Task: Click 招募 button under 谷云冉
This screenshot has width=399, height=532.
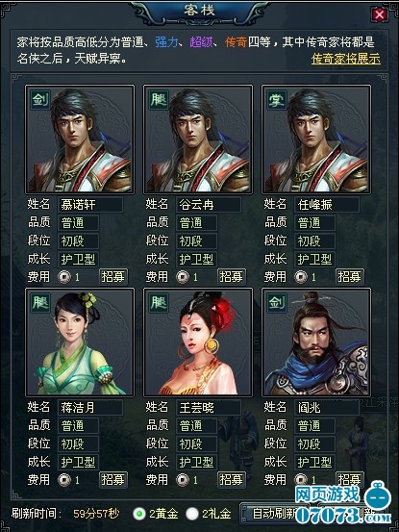Action: 232,277
